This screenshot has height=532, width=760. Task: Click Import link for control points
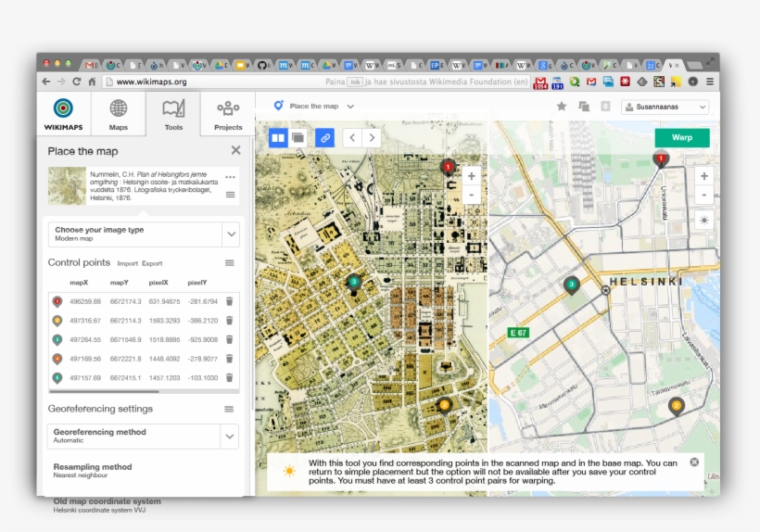point(127,263)
